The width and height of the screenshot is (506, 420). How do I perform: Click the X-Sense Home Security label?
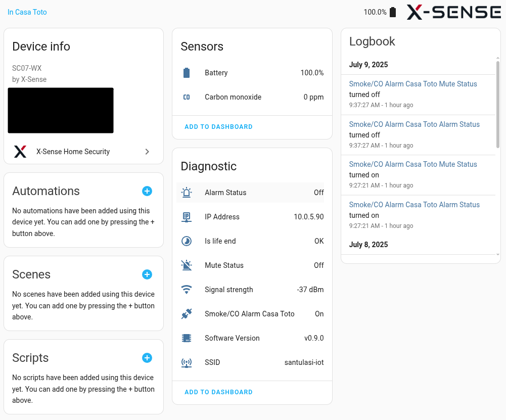pos(73,152)
